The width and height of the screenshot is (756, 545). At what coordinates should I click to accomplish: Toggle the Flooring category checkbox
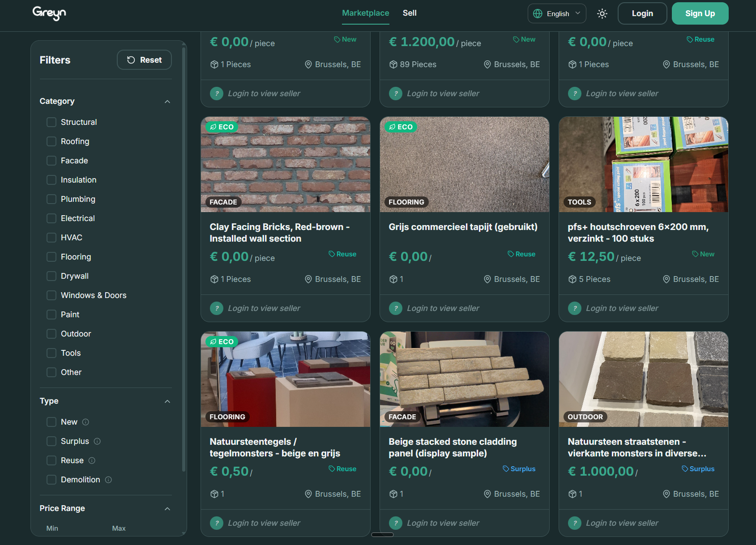click(x=51, y=257)
